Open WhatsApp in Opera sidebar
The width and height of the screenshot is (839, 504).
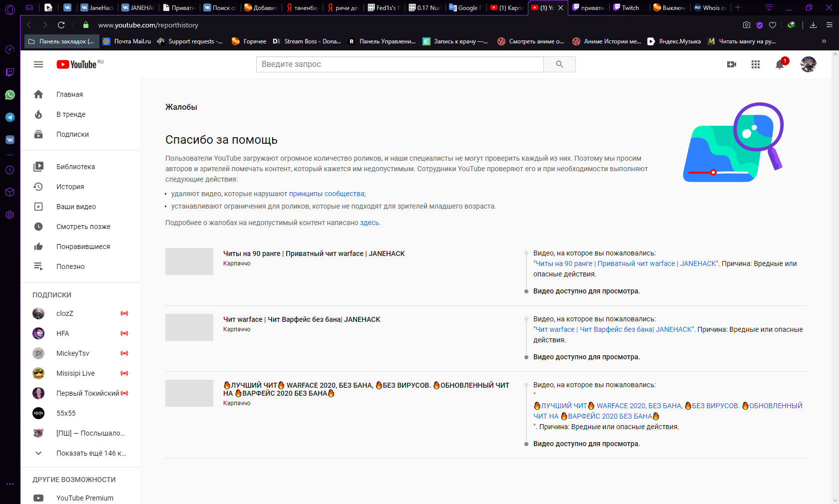point(10,95)
